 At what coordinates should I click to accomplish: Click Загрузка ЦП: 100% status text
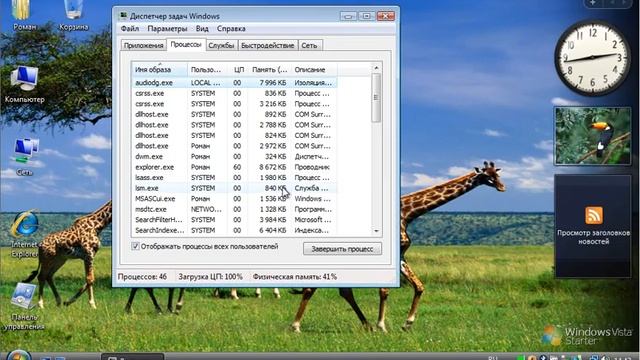(210, 277)
